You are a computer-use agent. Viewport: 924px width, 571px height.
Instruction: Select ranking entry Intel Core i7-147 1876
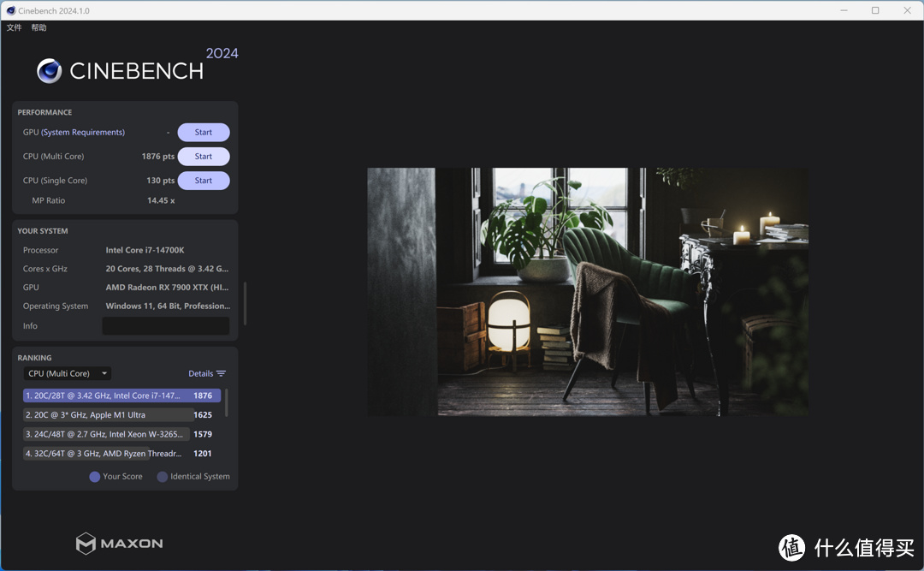(x=122, y=396)
